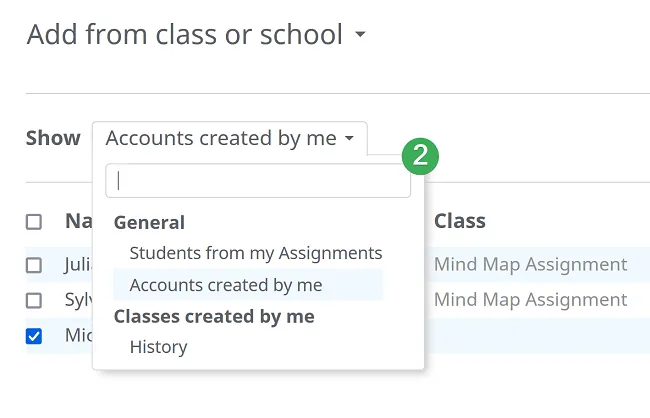The width and height of the screenshot is (650, 418).
Task: Click the "Class" column header
Action: point(459,221)
